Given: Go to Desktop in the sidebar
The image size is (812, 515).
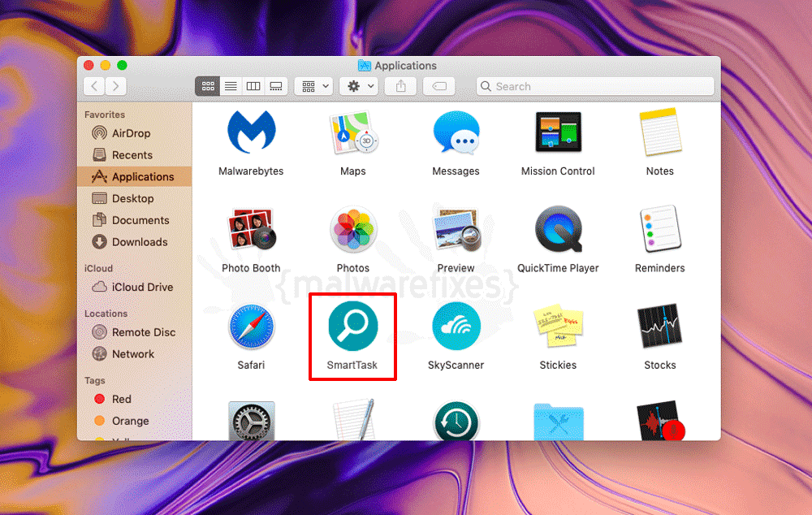Looking at the screenshot, I should (x=135, y=198).
